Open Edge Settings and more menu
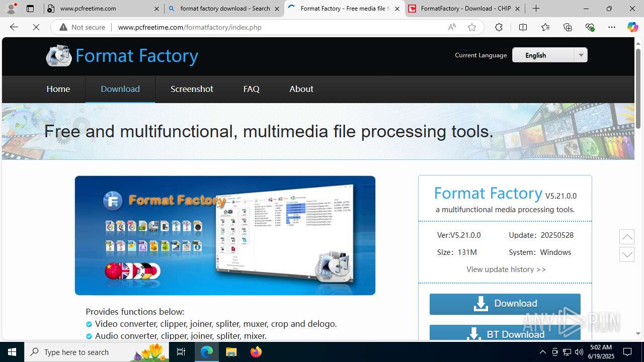Viewport: 644px width, 362px height. [612, 27]
